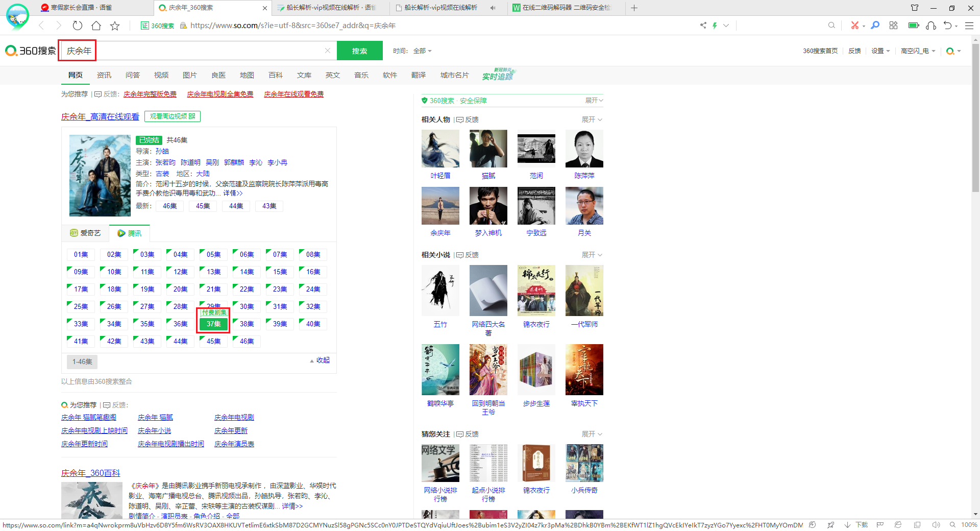Open the browser hamburger menu
The width and height of the screenshot is (980, 531).
(x=969, y=25)
